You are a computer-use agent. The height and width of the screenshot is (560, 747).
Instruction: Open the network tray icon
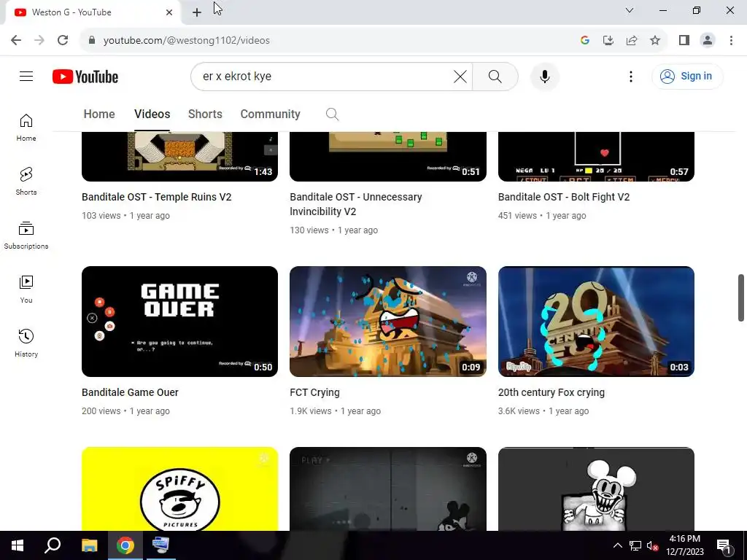pos(635,545)
